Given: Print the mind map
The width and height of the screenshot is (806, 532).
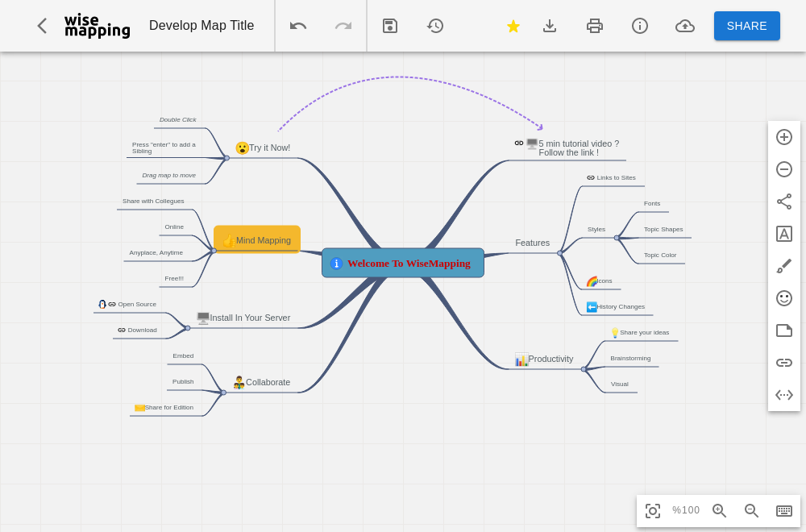Looking at the screenshot, I should point(595,26).
